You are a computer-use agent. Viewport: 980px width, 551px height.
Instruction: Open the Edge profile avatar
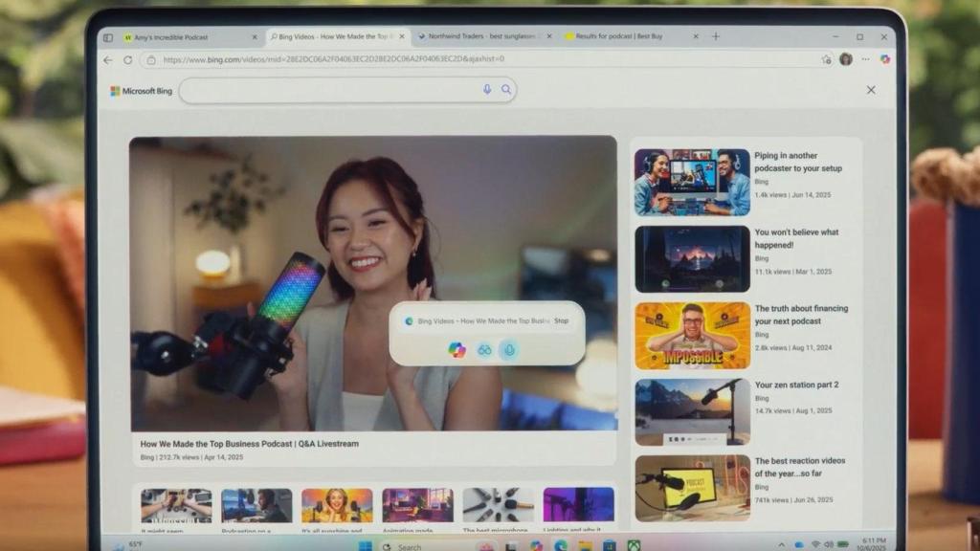pos(846,59)
